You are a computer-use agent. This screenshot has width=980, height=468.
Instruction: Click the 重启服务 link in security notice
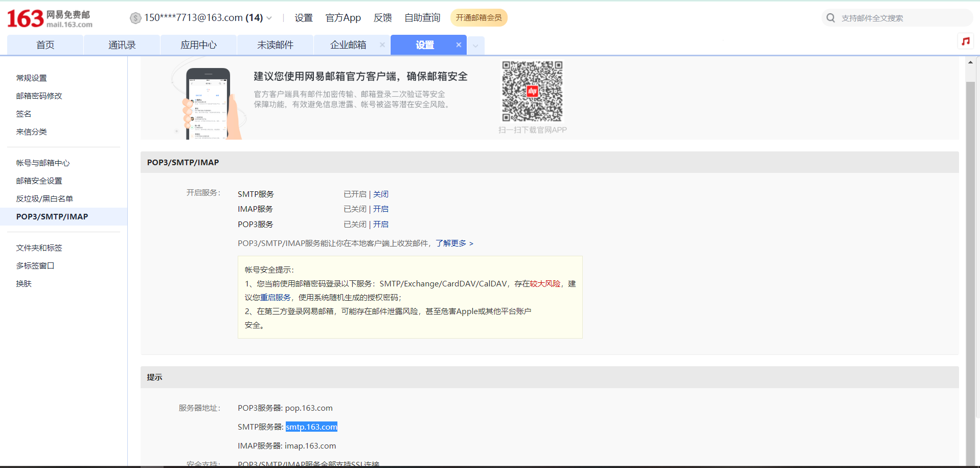pyautogui.click(x=276, y=297)
